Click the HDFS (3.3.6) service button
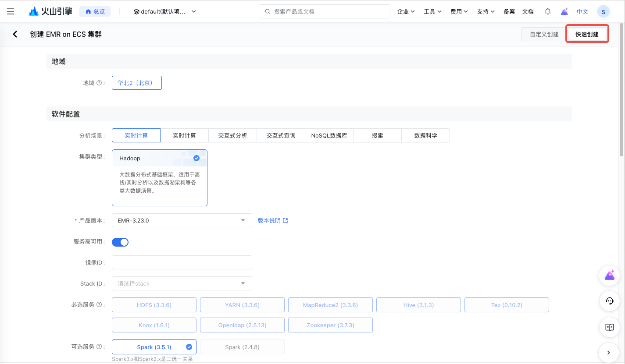 pos(154,305)
